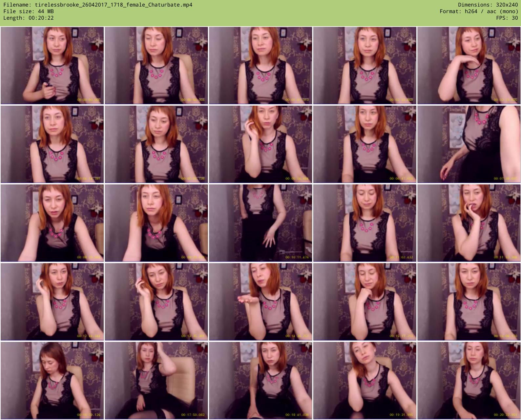Image resolution: width=521 pixels, height=420 pixels.
Task: Open the thumbnail timestamped 00:11:02
Action: click(x=365, y=223)
